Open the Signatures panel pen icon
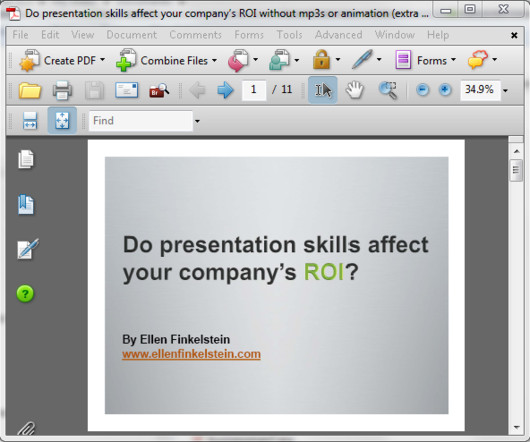 click(28, 249)
